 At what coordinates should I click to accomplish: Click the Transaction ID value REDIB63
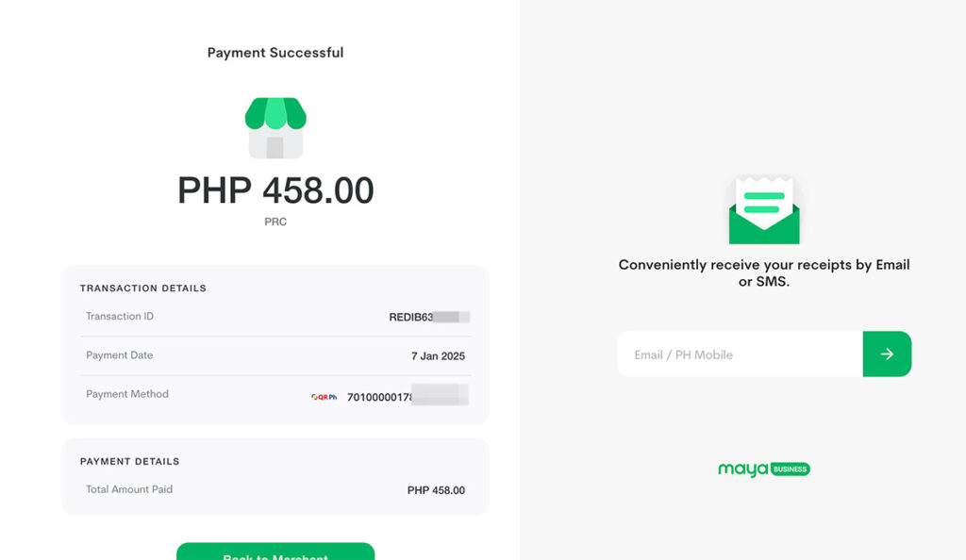411,318
